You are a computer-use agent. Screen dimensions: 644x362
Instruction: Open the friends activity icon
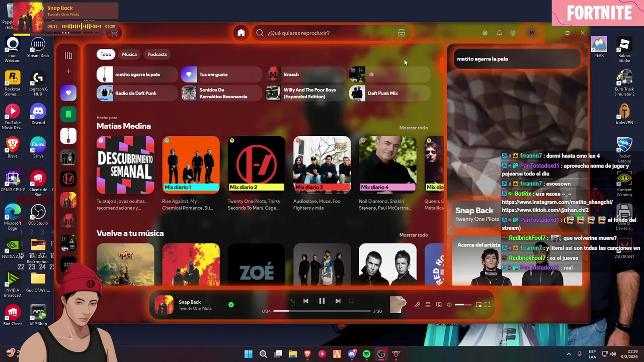point(513,33)
